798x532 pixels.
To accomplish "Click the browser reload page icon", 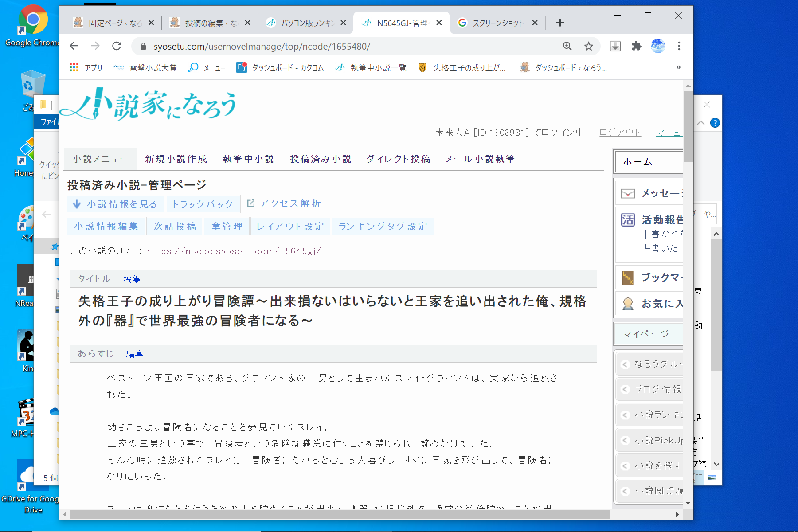I will (x=117, y=46).
